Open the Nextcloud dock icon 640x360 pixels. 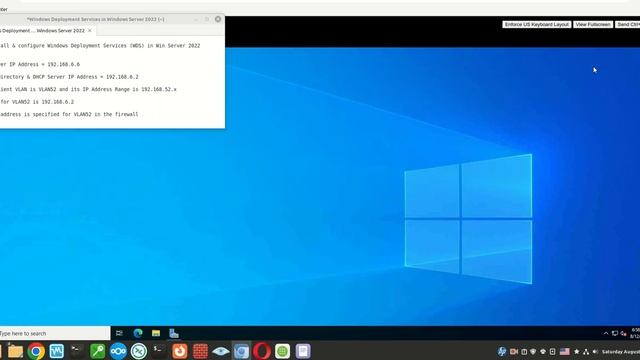pos(118,351)
